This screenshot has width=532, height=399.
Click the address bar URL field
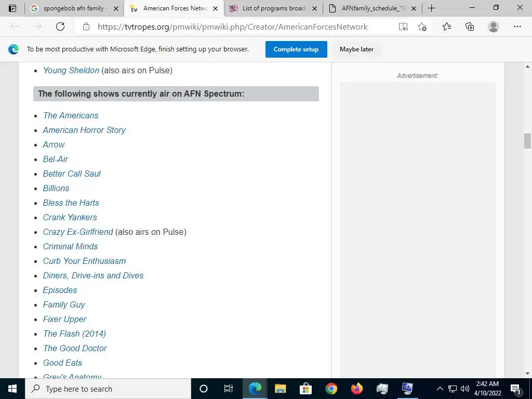click(232, 26)
